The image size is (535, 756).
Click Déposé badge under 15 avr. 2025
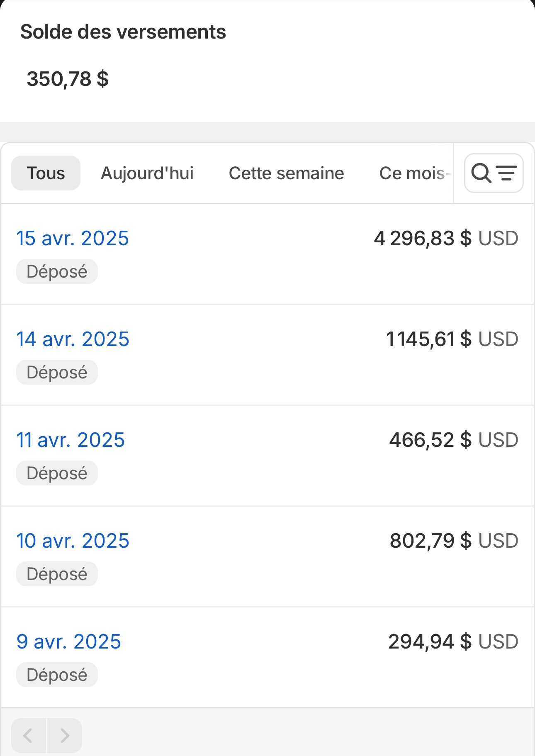[57, 272]
